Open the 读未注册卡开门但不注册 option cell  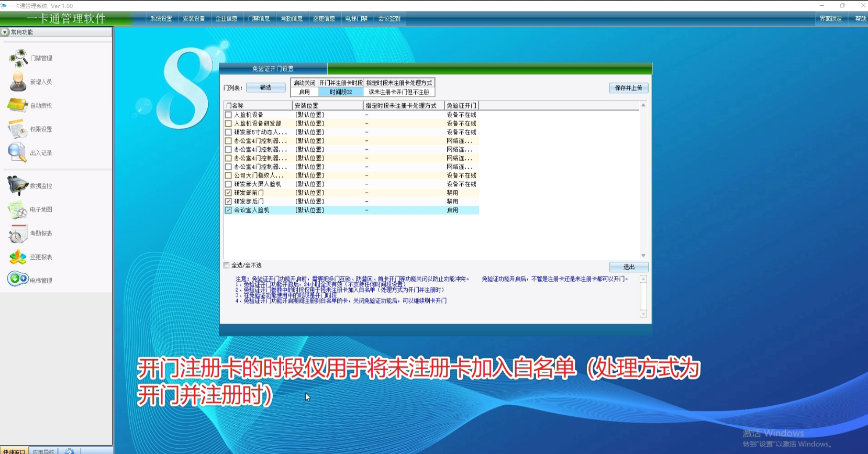[399, 92]
